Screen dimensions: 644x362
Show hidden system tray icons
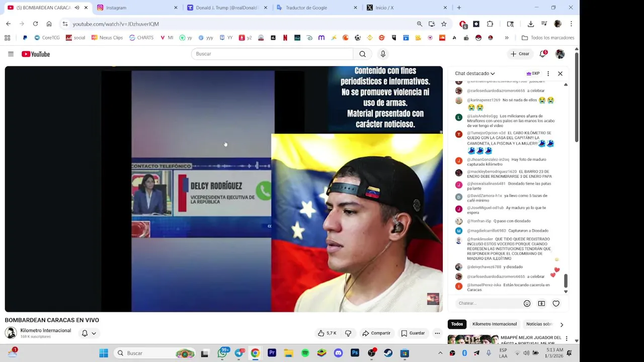pyautogui.click(x=440, y=353)
